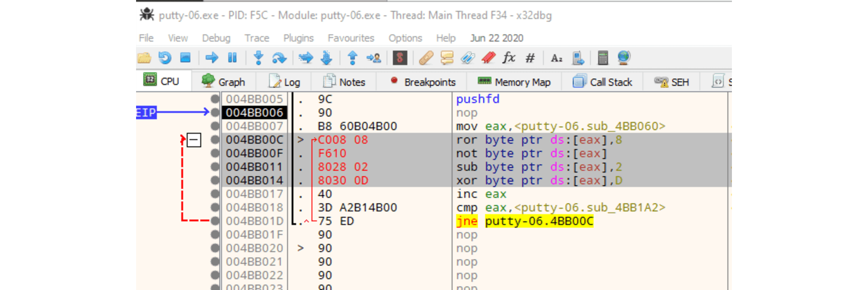Screen dimensions: 868x290
Task: Select the 'sub byte ptr ds:[eax],2' instruction
Action: 539,167
